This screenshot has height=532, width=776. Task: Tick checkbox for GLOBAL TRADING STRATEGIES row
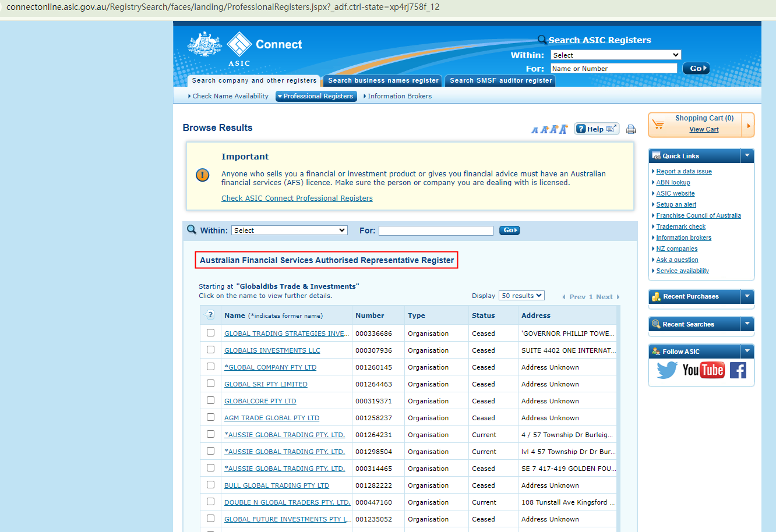tap(211, 333)
